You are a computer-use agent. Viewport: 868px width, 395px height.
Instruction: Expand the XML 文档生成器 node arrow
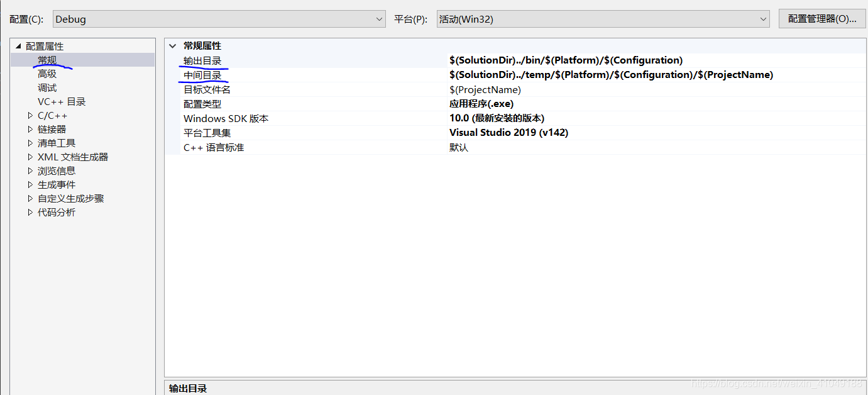pos(30,157)
